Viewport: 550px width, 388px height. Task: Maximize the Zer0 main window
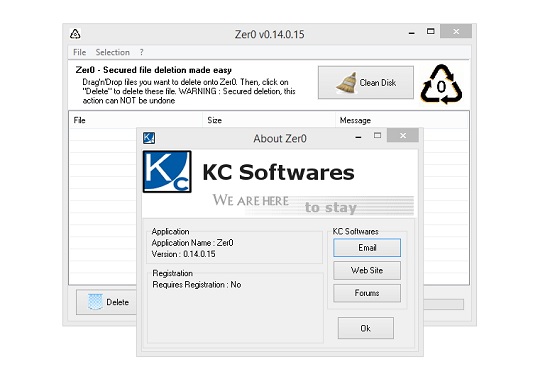click(x=431, y=31)
